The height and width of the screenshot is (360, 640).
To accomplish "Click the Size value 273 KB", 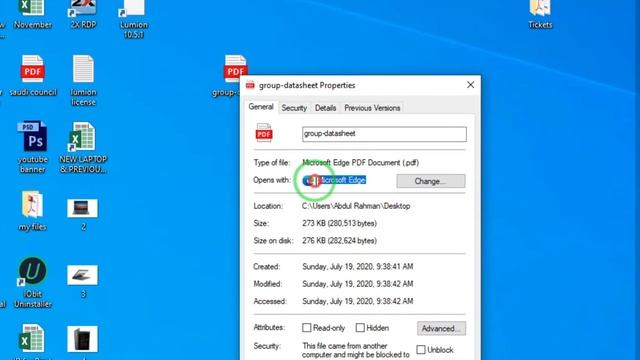I will click(339, 223).
